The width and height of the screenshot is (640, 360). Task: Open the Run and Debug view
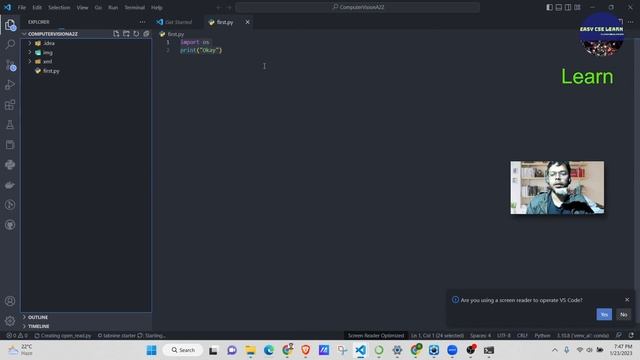coord(10,85)
